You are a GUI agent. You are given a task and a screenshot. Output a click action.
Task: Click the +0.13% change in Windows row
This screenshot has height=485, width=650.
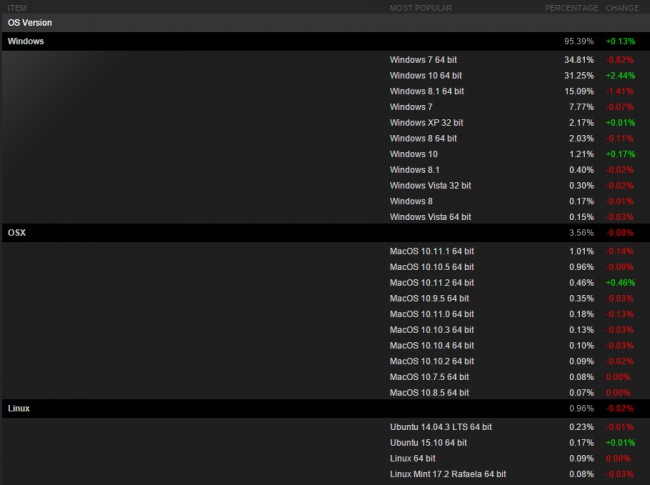click(x=620, y=41)
